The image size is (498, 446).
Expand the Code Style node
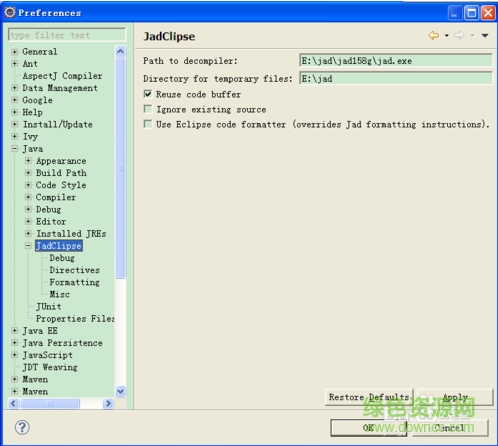click(28, 185)
